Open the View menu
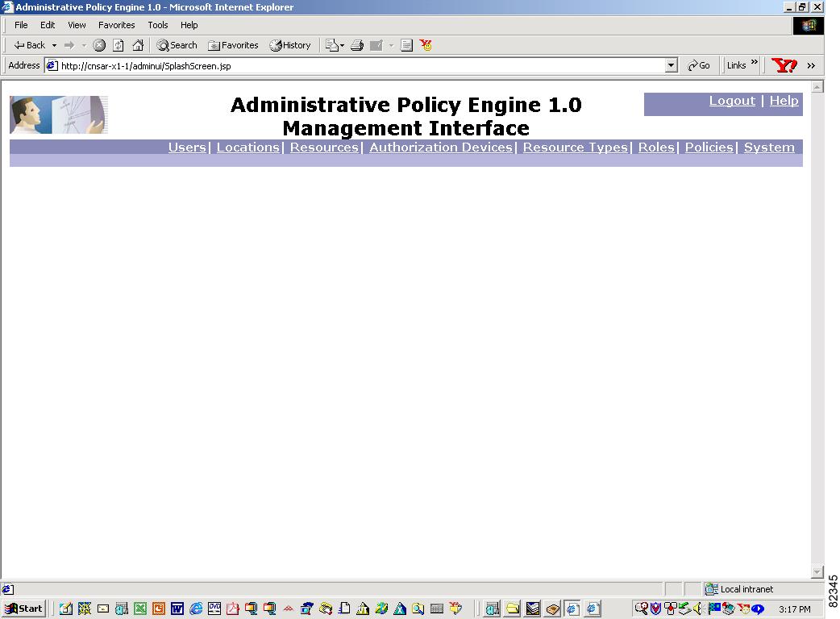 point(77,25)
